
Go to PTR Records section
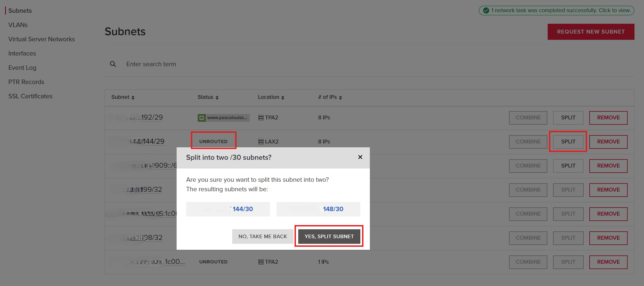[x=26, y=82]
